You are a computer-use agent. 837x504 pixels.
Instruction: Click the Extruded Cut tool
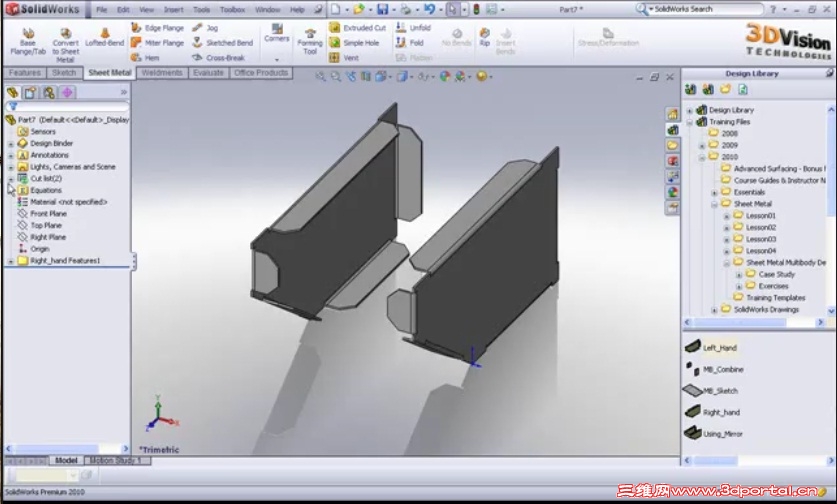point(357,28)
